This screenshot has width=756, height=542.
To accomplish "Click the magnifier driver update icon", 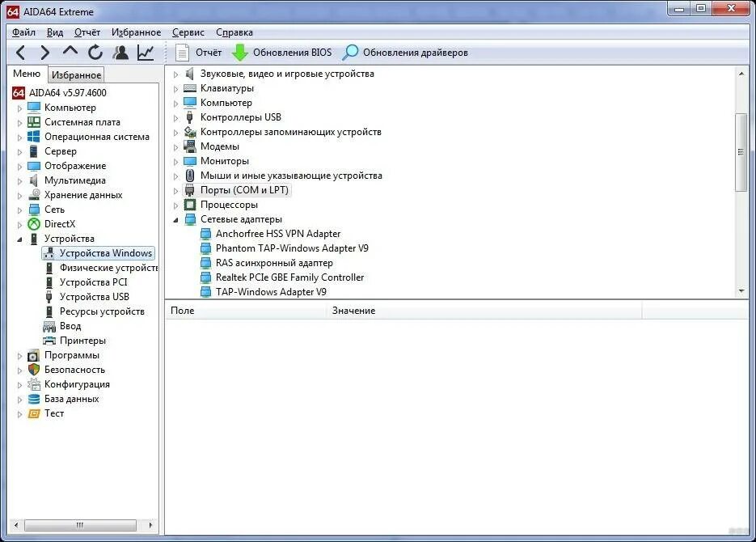I will [x=350, y=53].
